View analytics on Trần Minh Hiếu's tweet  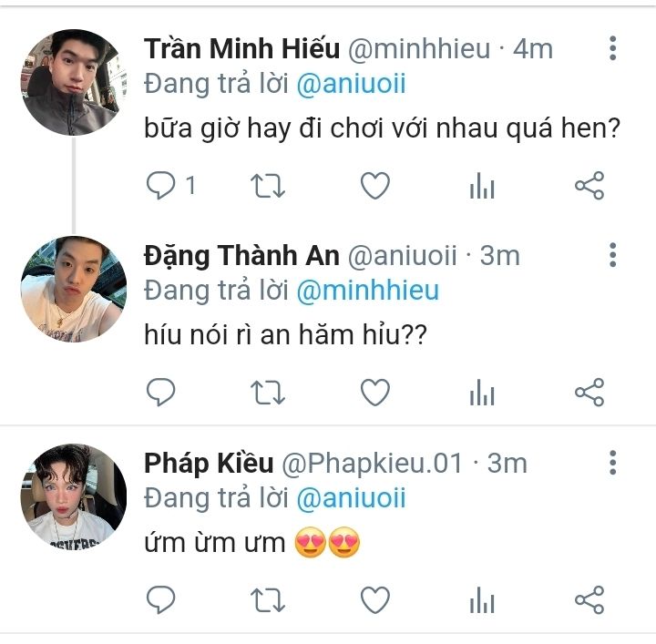(x=482, y=188)
